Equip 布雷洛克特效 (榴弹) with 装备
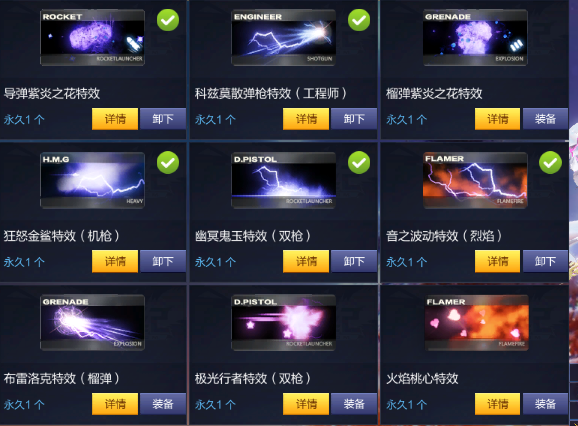Viewport: 578px width, 426px height. (163, 404)
